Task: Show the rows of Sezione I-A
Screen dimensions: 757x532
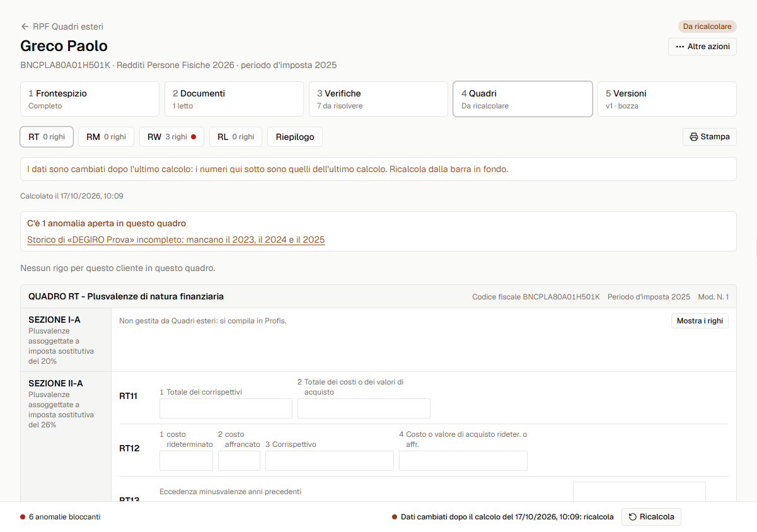Action: click(700, 321)
